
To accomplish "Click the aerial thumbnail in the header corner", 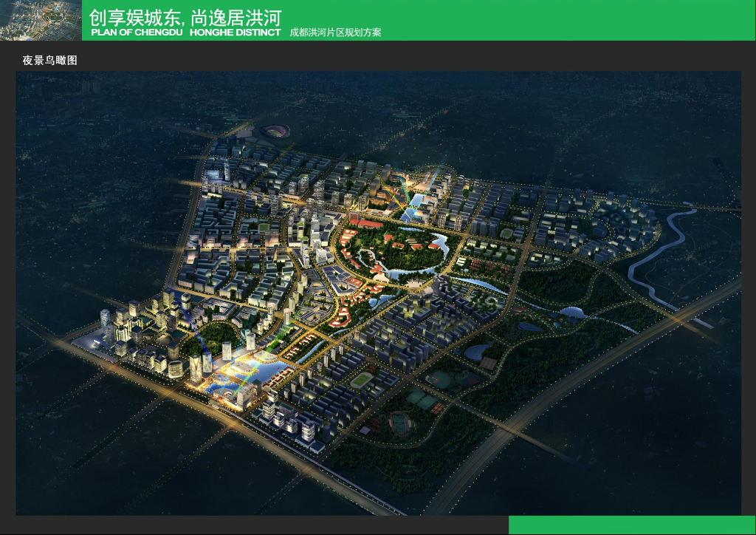I will click(x=41, y=20).
